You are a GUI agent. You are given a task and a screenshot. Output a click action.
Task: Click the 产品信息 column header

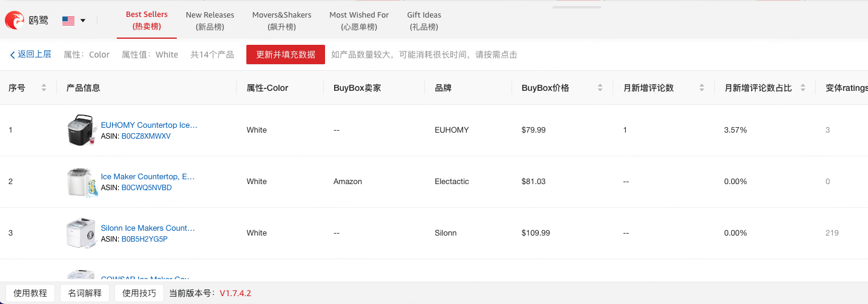83,88
